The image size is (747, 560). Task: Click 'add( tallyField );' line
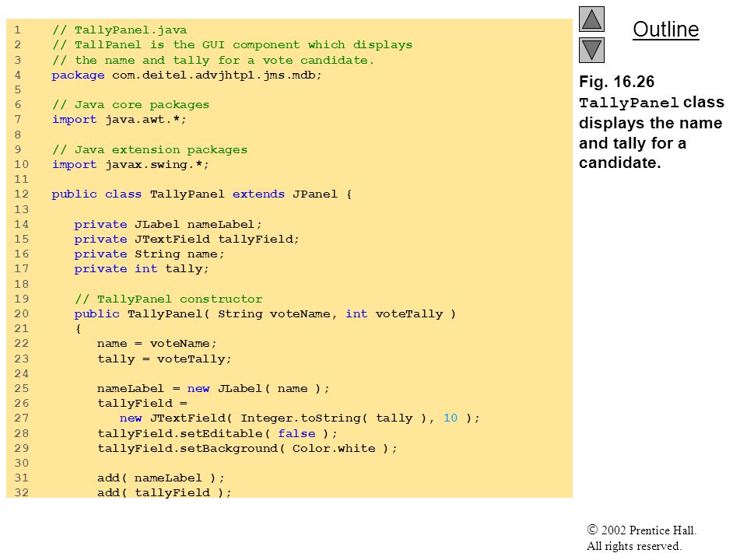[164, 492]
